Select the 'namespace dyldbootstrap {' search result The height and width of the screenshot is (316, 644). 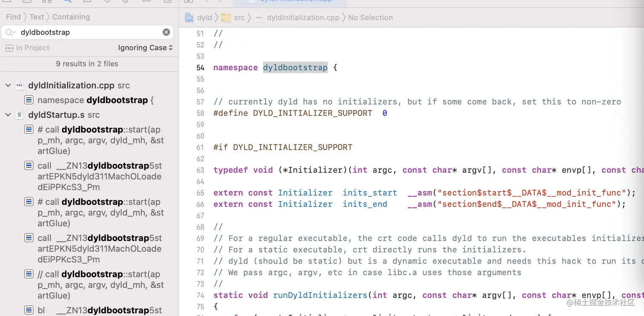[95, 100]
